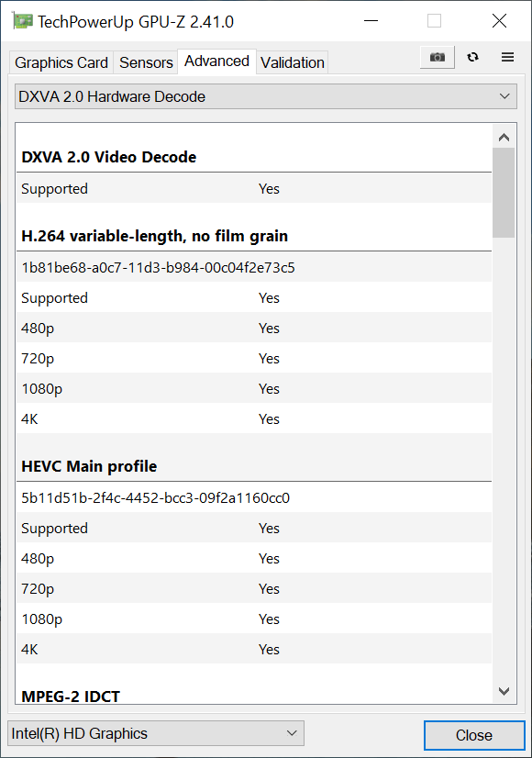Click the scroll up arrow in the list
This screenshot has height=758, width=532.
(x=504, y=138)
